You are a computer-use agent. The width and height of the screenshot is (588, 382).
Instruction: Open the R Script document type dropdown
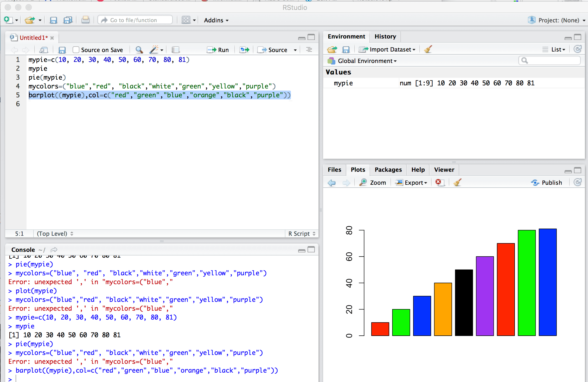(301, 233)
